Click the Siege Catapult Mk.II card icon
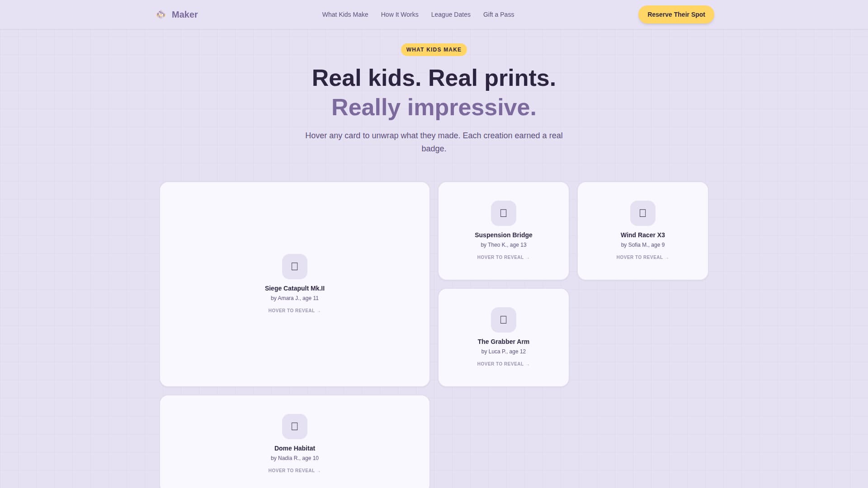Screen dimensions: 868x488 click(x=295, y=267)
